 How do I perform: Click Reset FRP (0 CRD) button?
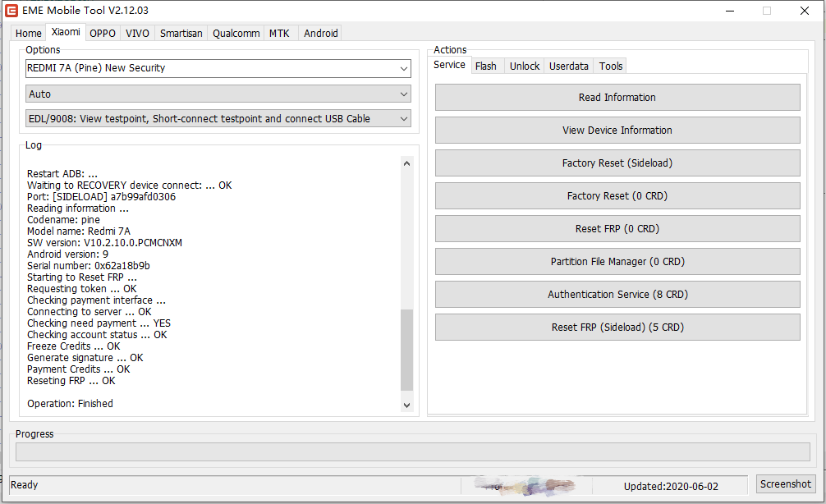click(x=617, y=228)
